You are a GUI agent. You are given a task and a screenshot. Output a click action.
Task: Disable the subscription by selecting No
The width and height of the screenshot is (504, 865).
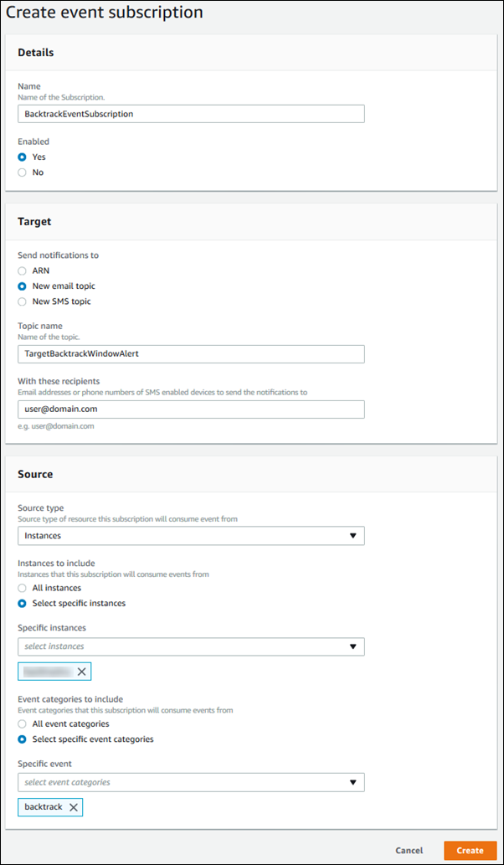[x=21, y=172]
